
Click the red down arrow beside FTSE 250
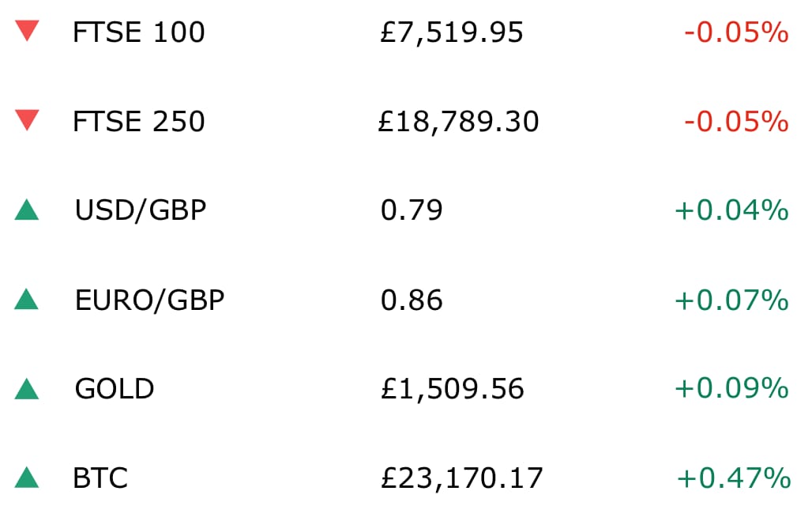click(27, 120)
